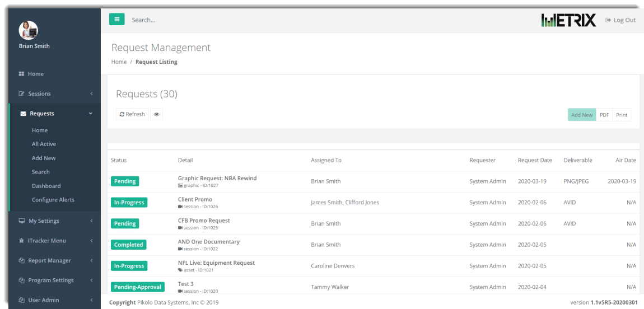This screenshot has height=309, width=644.
Task: Click the ITracker Menu bug icon
Action: pos(21,241)
